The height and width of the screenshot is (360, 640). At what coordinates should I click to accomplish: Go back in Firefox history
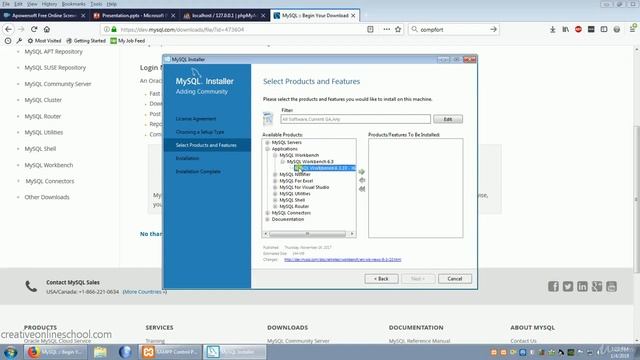click(x=9, y=29)
